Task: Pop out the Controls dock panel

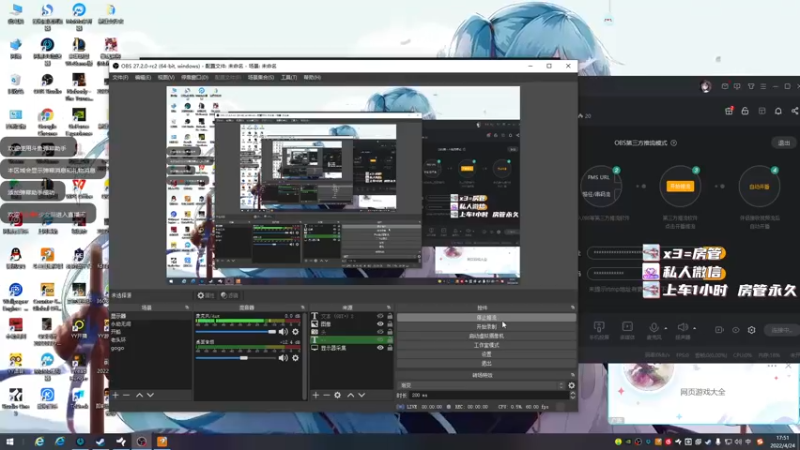Action: (573, 308)
